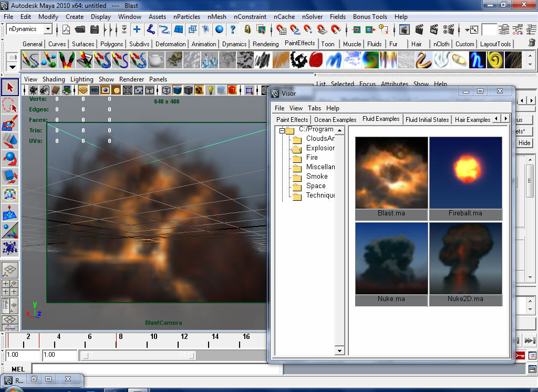Image resolution: width=538 pixels, height=392 pixels.
Task: Open the Visor Tabs menu
Action: (314, 108)
